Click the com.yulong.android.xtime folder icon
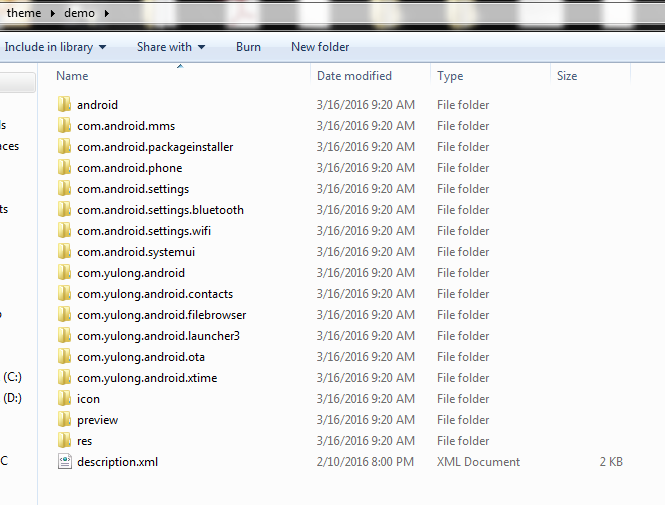Image resolution: width=665 pixels, height=505 pixels. [x=64, y=377]
